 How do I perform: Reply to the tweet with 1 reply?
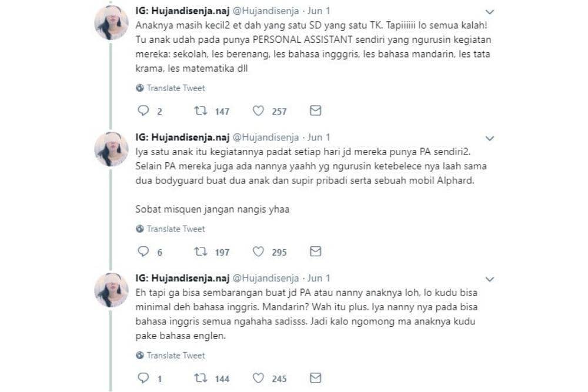coord(143,378)
